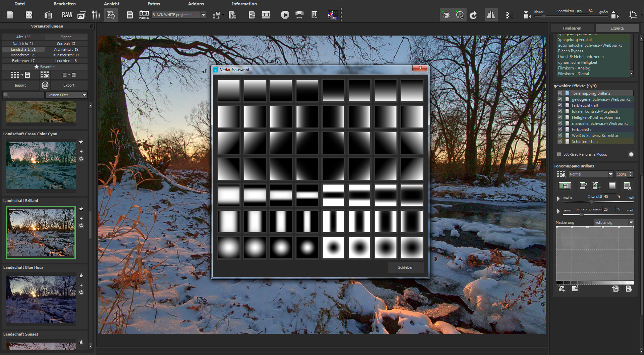Click the play button in toolbar
The height and width of the screenshot is (355, 644).
click(285, 15)
